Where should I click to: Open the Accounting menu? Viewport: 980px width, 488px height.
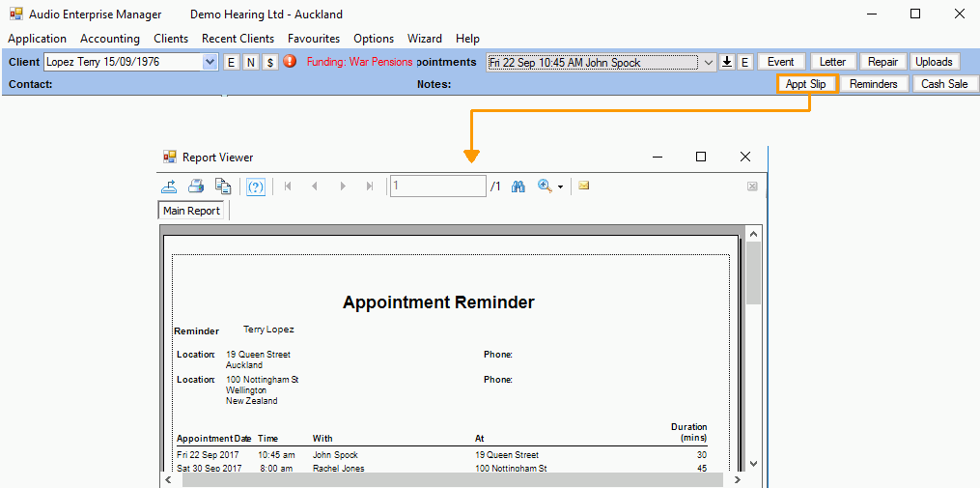(x=110, y=39)
